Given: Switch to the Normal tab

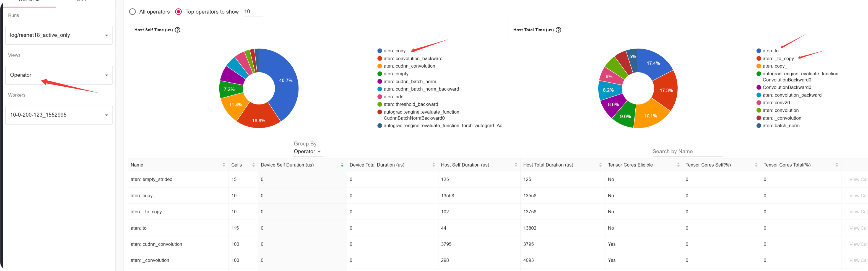Looking at the screenshot, I should tap(29, 1).
